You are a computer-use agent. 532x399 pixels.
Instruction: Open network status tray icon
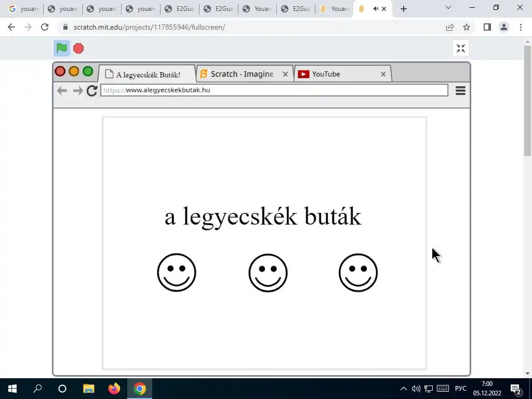tap(429, 389)
